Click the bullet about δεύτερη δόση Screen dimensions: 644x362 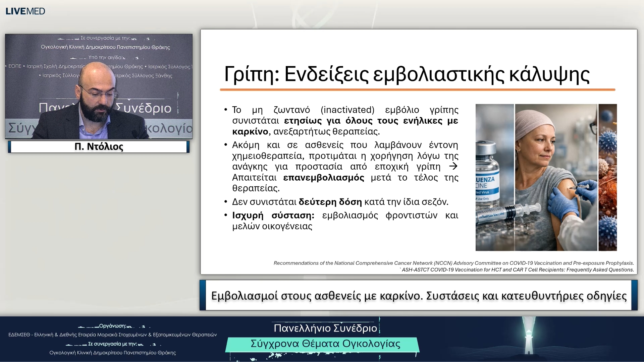(335, 202)
